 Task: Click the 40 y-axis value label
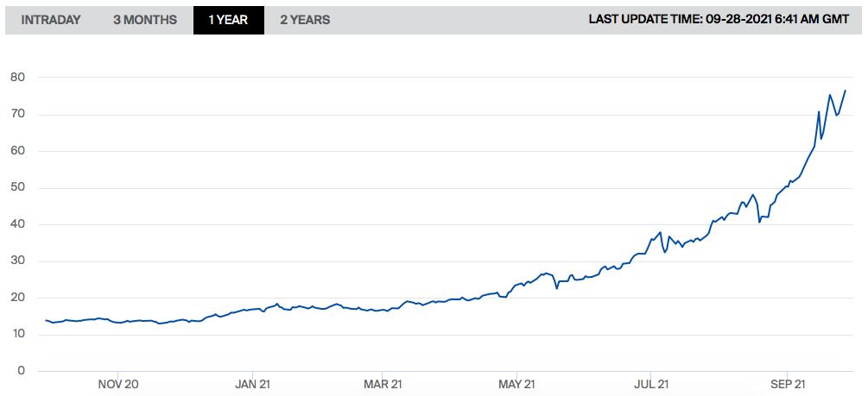pos(18,224)
